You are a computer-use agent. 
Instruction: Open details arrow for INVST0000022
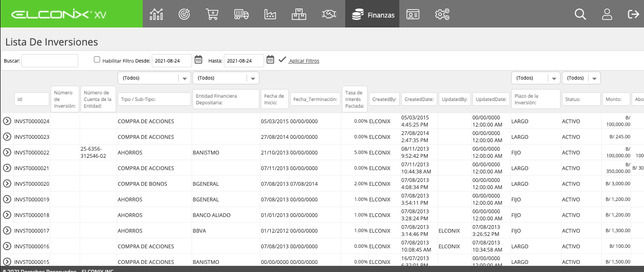7,152
